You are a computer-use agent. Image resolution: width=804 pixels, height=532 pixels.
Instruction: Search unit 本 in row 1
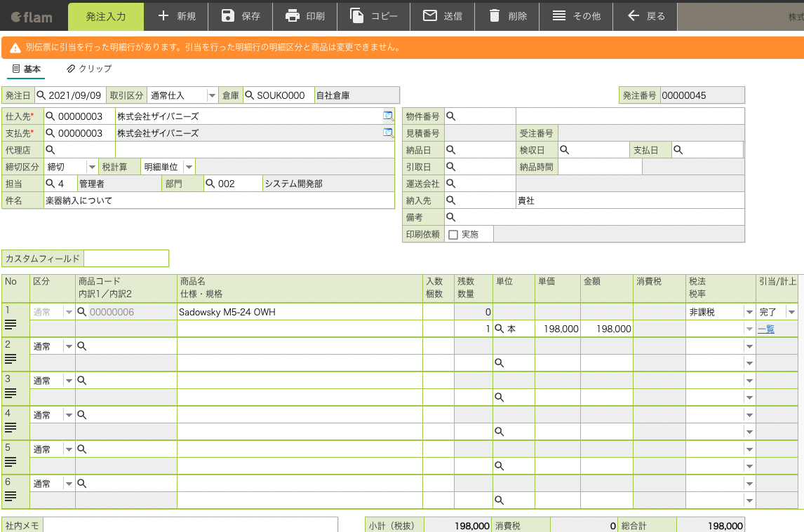click(x=499, y=329)
